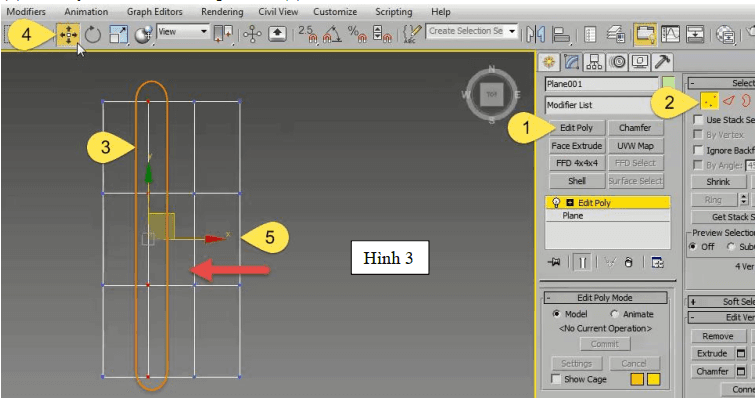Open the Civil View menu
This screenshot has width=756, height=399.
tap(279, 12)
